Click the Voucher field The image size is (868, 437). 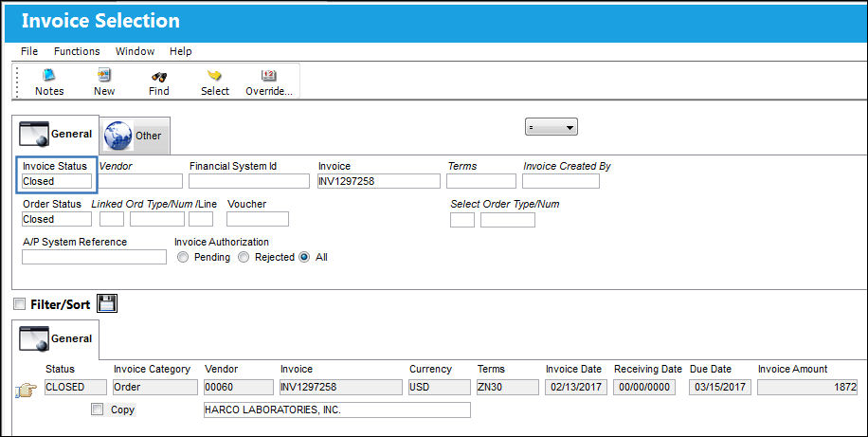point(258,219)
